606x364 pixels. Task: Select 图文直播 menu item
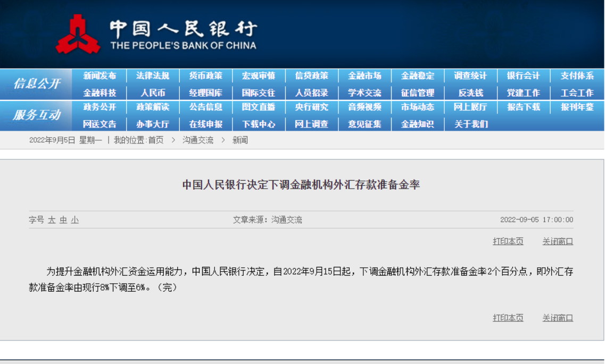coord(259,107)
